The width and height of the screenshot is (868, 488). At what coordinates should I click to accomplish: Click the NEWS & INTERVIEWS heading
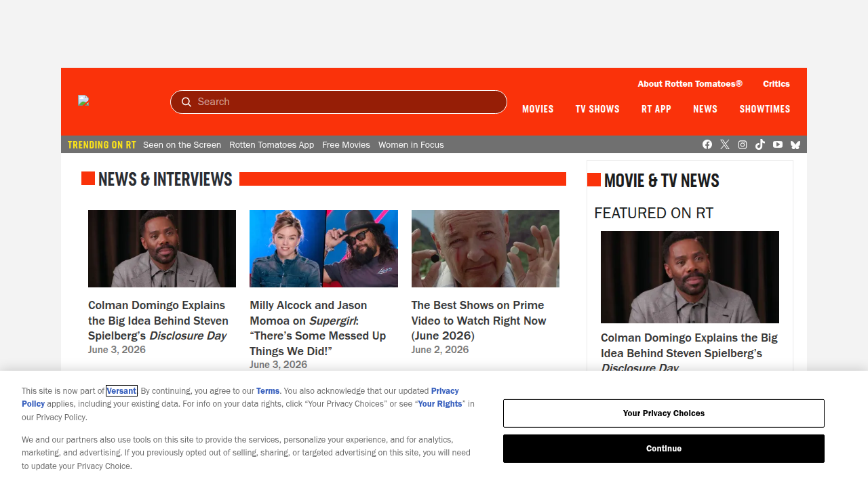[165, 179]
